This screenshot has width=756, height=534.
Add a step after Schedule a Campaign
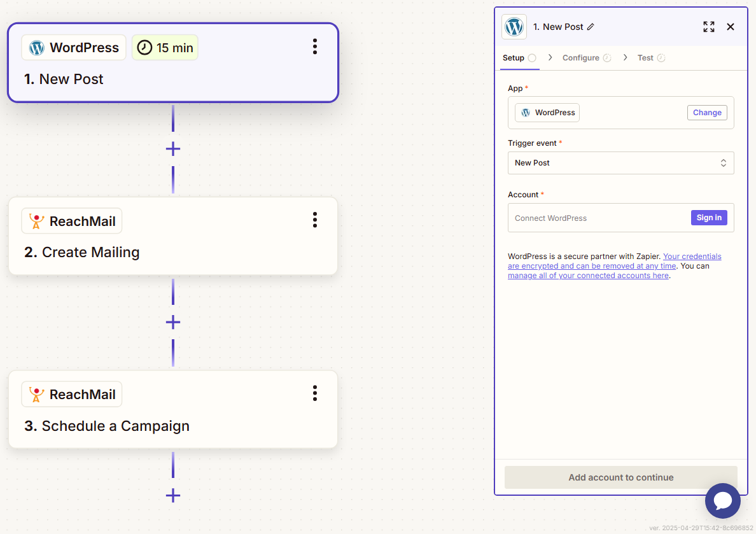[x=173, y=495]
